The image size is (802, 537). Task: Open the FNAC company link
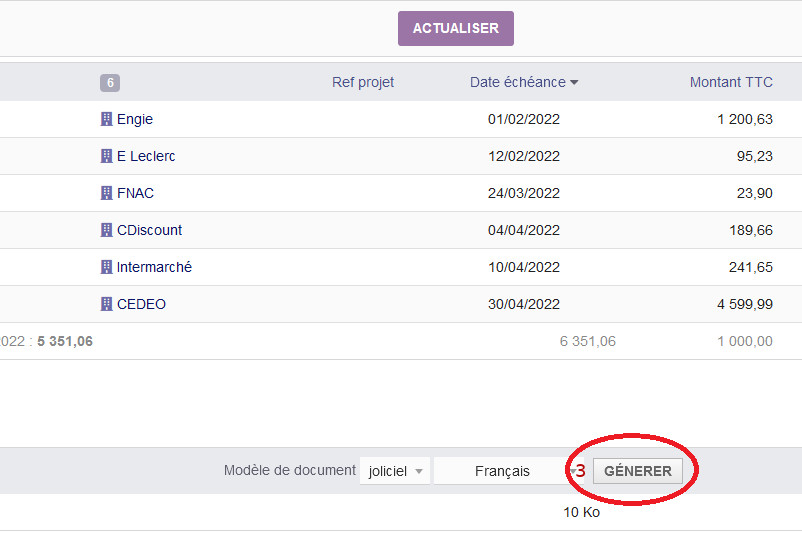(135, 193)
